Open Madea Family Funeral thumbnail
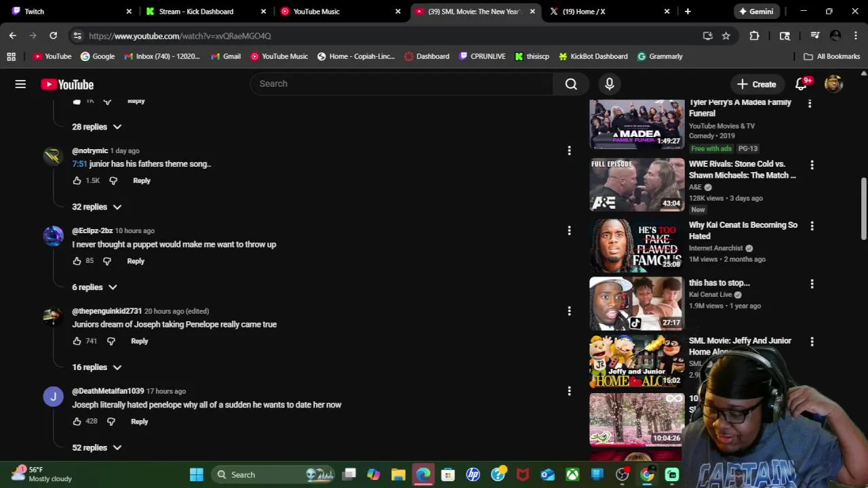Image resolution: width=868 pixels, height=488 pixels. pyautogui.click(x=637, y=124)
